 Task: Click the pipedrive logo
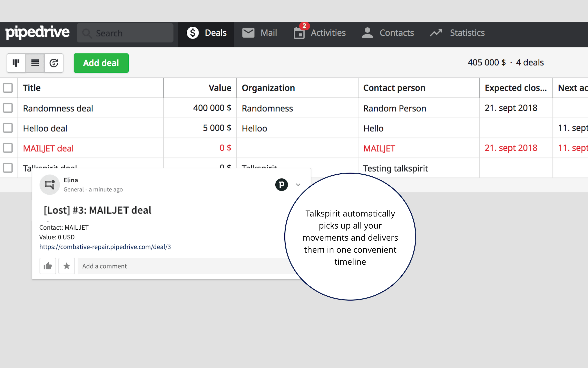pos(37,33)
